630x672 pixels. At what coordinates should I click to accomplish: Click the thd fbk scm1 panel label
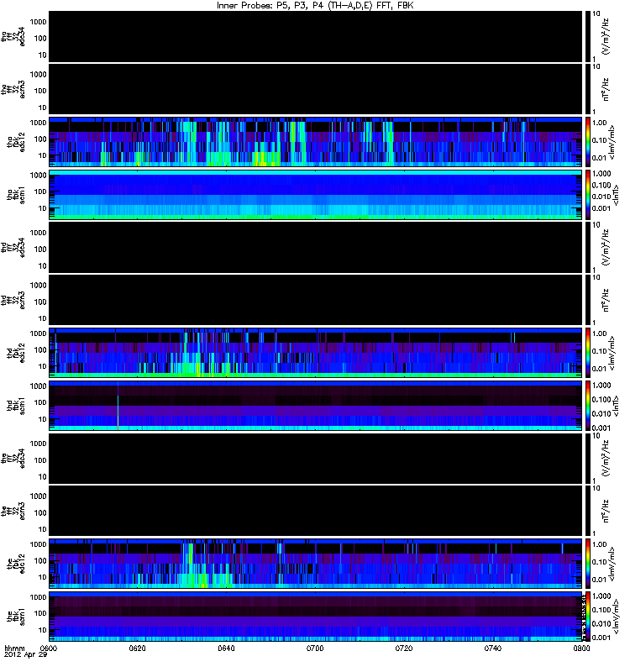pyautogui.click(x=16, y=406)
